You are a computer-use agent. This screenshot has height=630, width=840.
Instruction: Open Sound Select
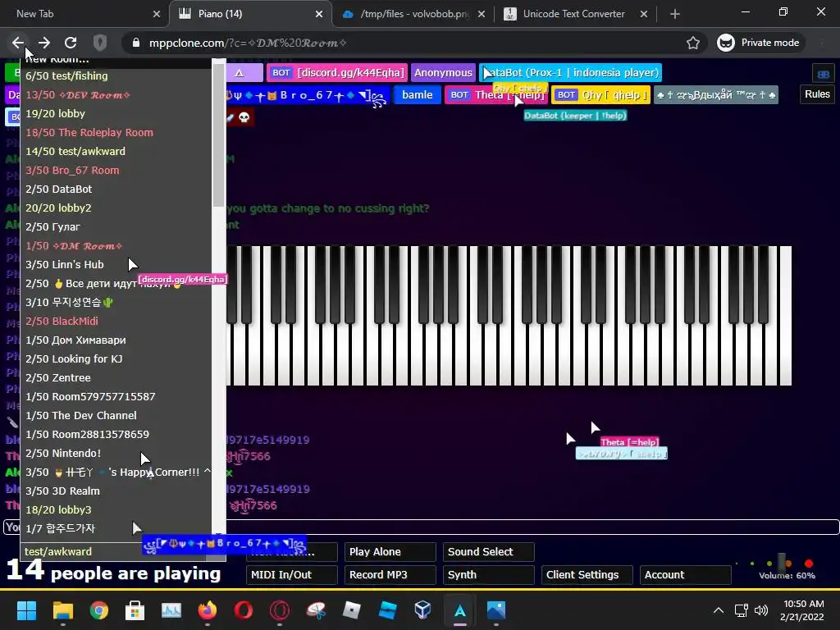pos(489,552)
